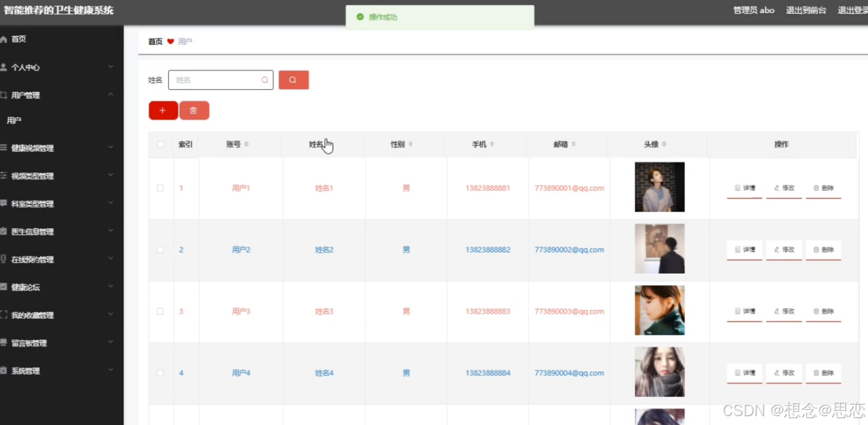The width and height of the screenshot is (868, 425).
Task: Click avatar thumbnail of 用户1
Action: pos(660,187)
